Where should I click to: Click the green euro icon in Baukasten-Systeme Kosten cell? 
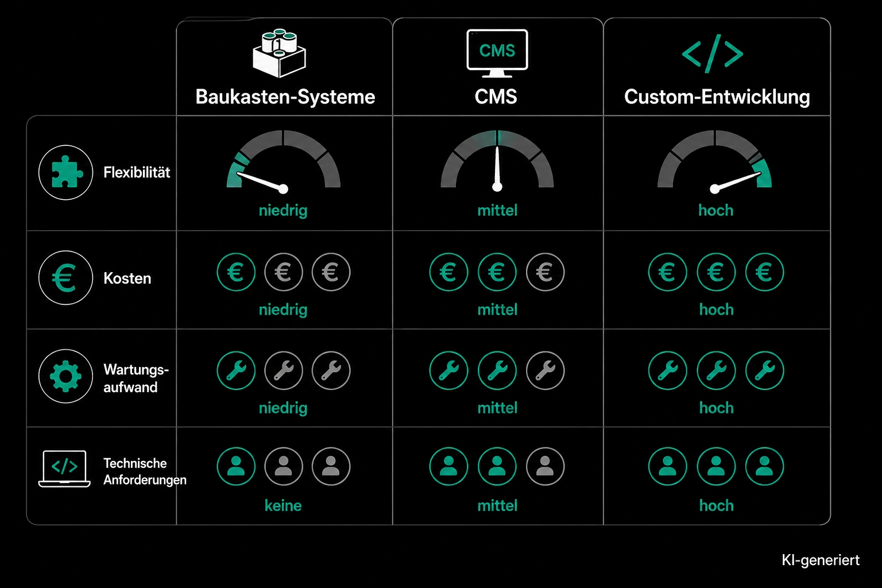pos(236,272)
